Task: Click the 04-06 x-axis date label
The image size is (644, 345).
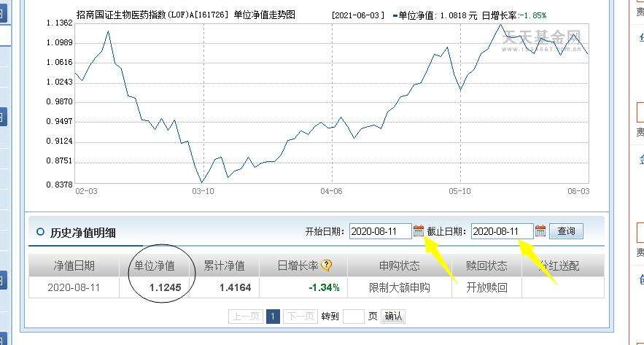Action: point(331,191)
